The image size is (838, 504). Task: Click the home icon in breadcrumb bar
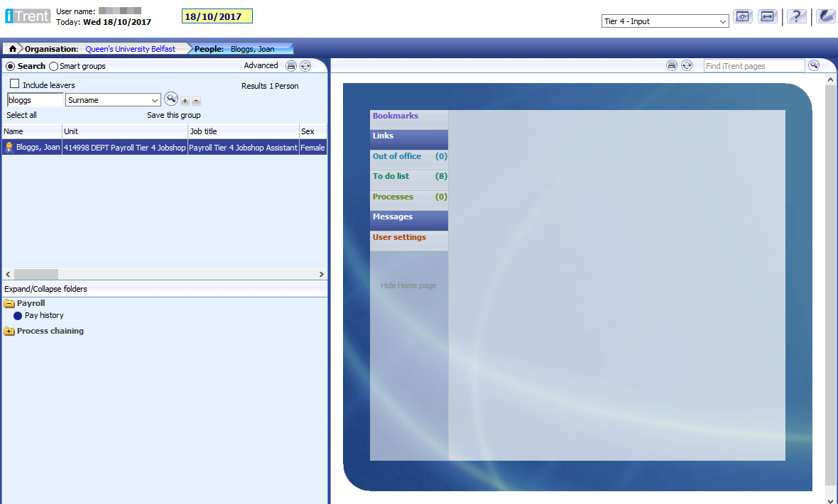tap(12, 49)
